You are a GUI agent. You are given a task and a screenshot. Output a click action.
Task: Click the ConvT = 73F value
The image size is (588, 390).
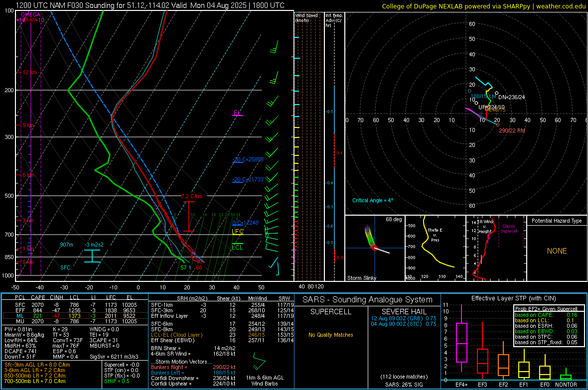point(68,341)
